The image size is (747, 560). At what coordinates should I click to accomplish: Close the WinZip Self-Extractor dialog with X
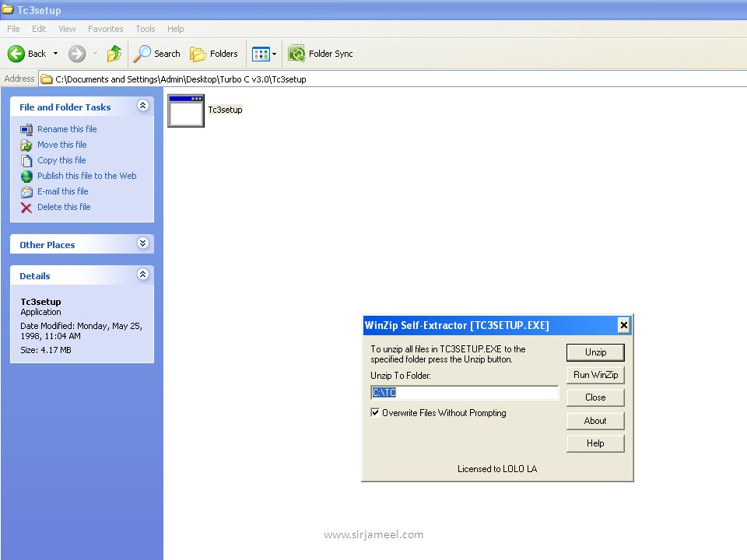click(x=623, y=325)
